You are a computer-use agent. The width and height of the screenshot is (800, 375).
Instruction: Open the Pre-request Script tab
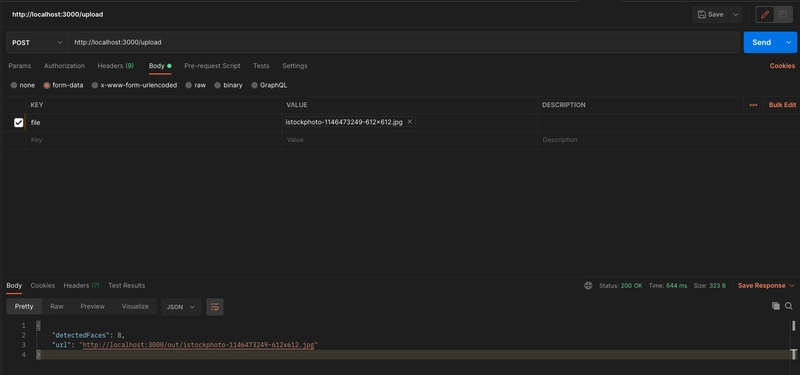(x=212, y=66)
